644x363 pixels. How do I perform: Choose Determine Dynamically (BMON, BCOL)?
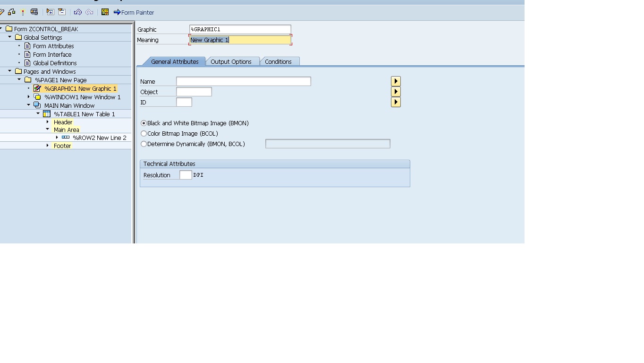pos(144,144)
